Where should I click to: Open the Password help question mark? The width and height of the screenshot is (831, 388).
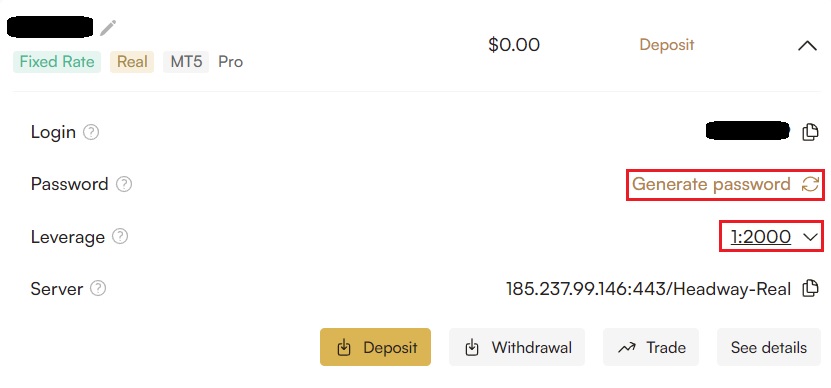(124, 184)
